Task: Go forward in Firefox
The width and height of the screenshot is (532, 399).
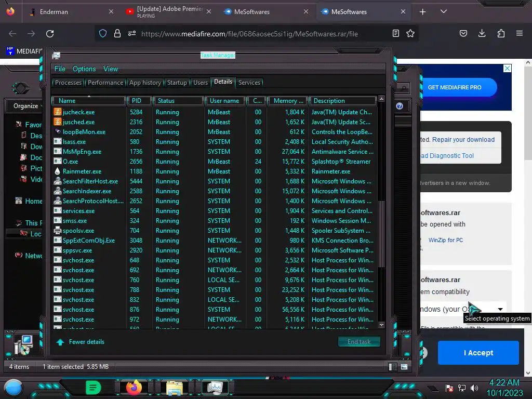Action: 31,34
